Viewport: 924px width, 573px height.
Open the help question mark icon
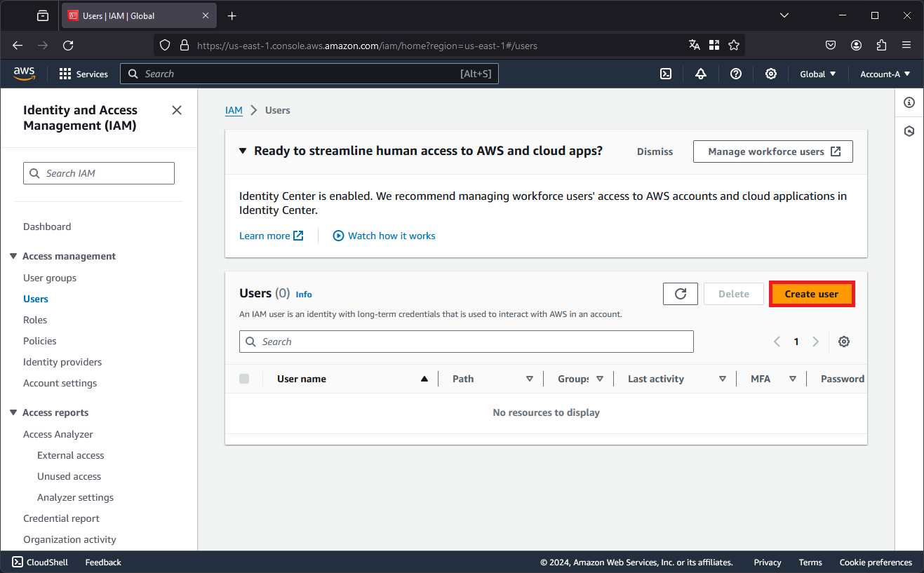tap(736, 74)
